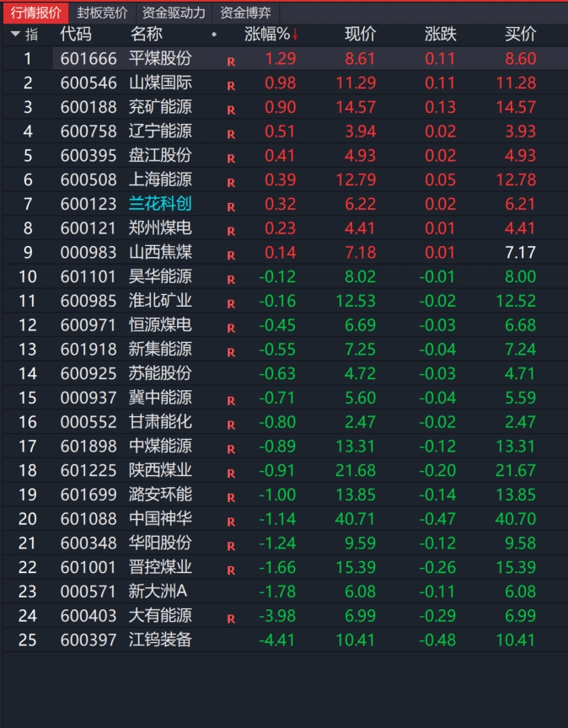Screen dimensions: 568x728
Task: Click the R margin icon for 兖矿能源
Action: [231, 110]
